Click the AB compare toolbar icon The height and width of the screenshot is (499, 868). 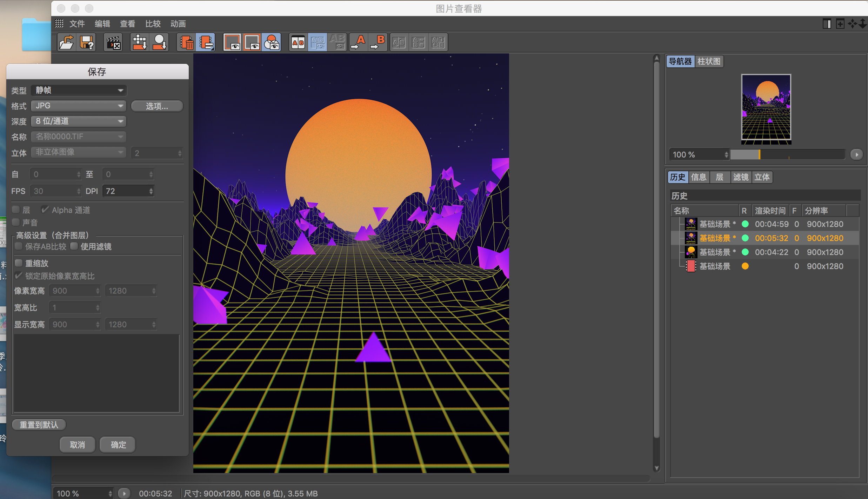pyautogui.click(x=298, y=42)
